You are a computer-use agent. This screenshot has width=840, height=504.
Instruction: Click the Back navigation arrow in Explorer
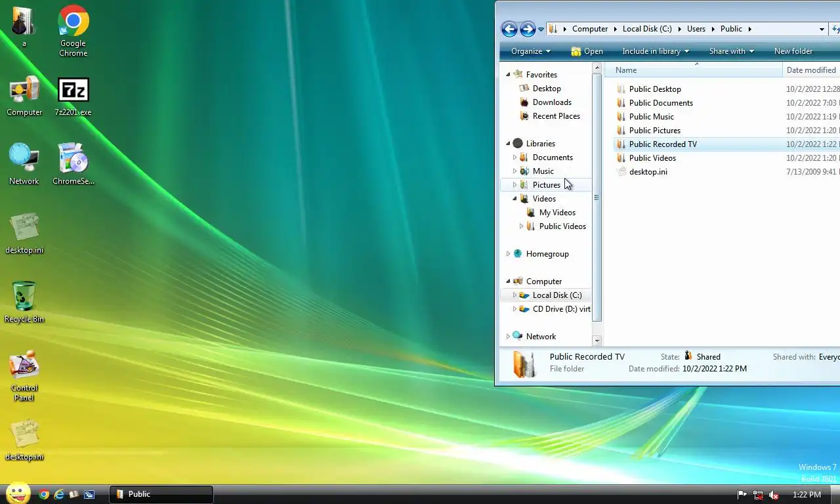tap(509, 29)
